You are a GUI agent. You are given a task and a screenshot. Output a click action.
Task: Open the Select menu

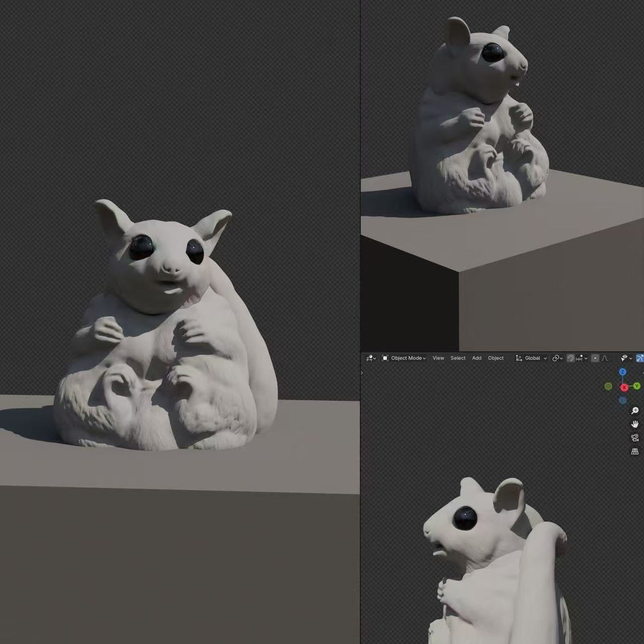tap(458, 358)
